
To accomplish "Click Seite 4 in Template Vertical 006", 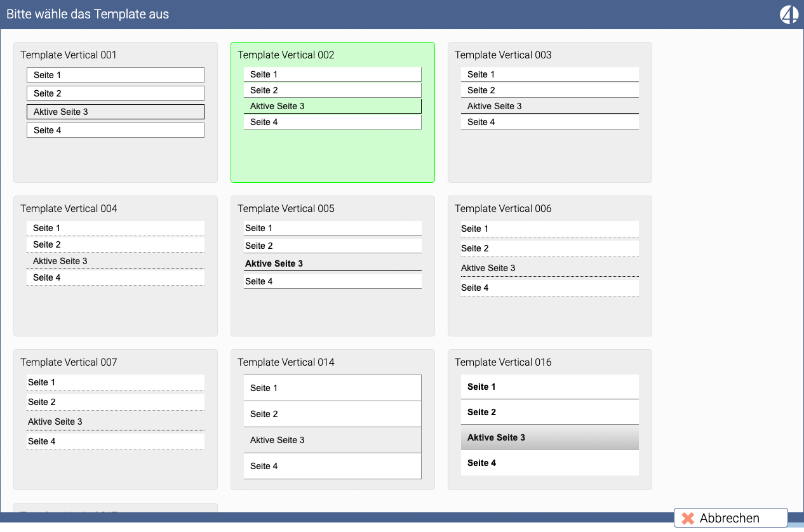I will coord(550,288).
